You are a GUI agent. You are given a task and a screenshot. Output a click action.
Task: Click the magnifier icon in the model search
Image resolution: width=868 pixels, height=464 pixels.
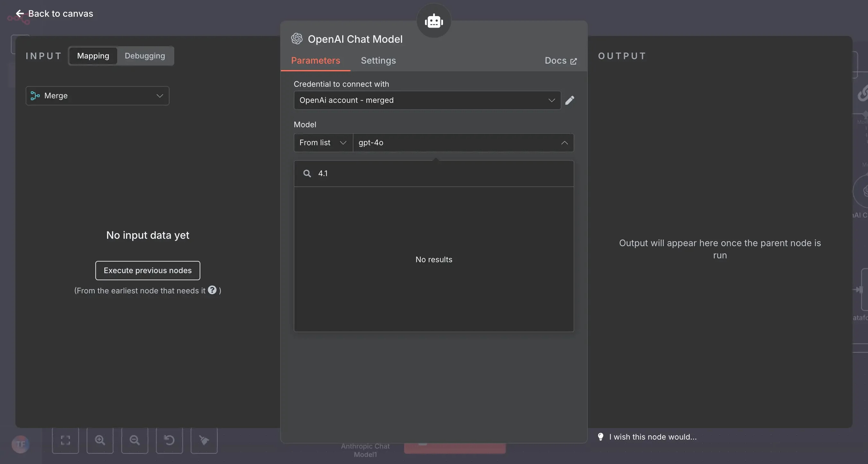[x=307, y=173]
